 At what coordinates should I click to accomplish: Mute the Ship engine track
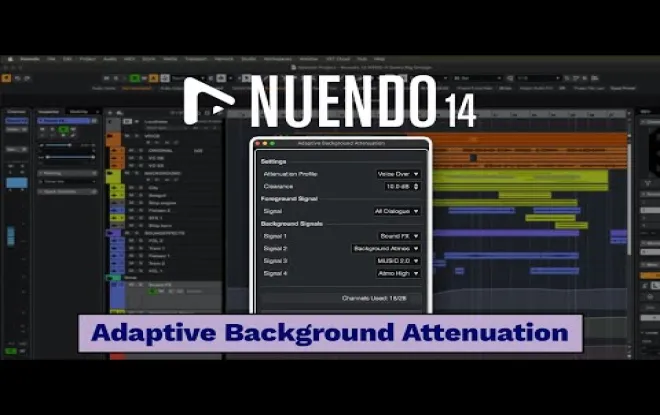tap(131, 203)
